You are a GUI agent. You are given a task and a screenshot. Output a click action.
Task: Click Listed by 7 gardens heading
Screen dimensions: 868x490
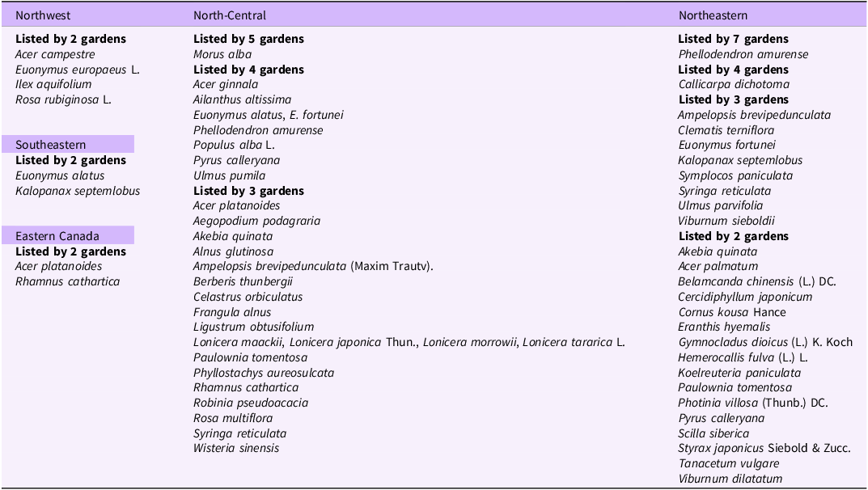[733, 39]
